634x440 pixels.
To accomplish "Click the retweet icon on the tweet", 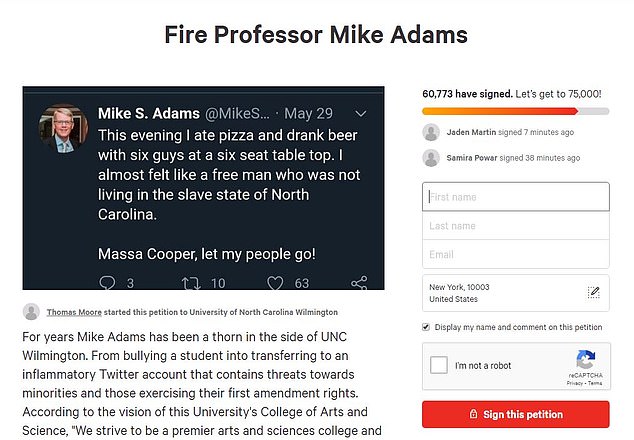I will point(191,284).
